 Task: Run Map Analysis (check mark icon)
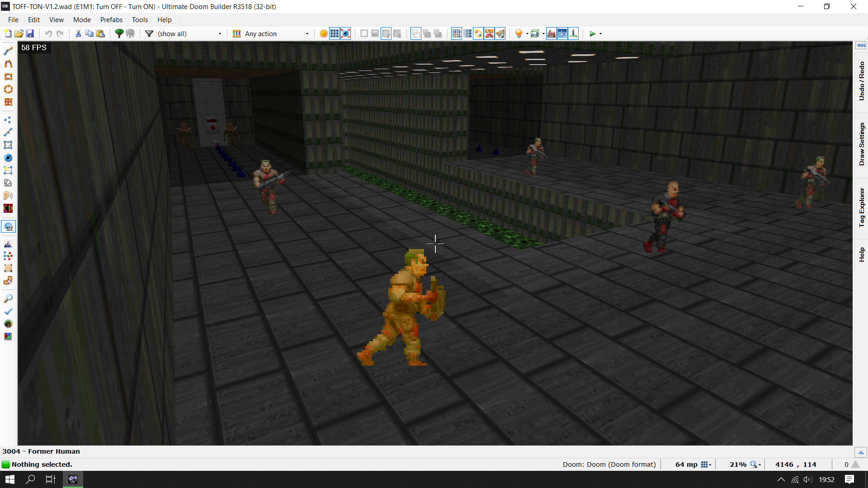[x=8, y=311]
